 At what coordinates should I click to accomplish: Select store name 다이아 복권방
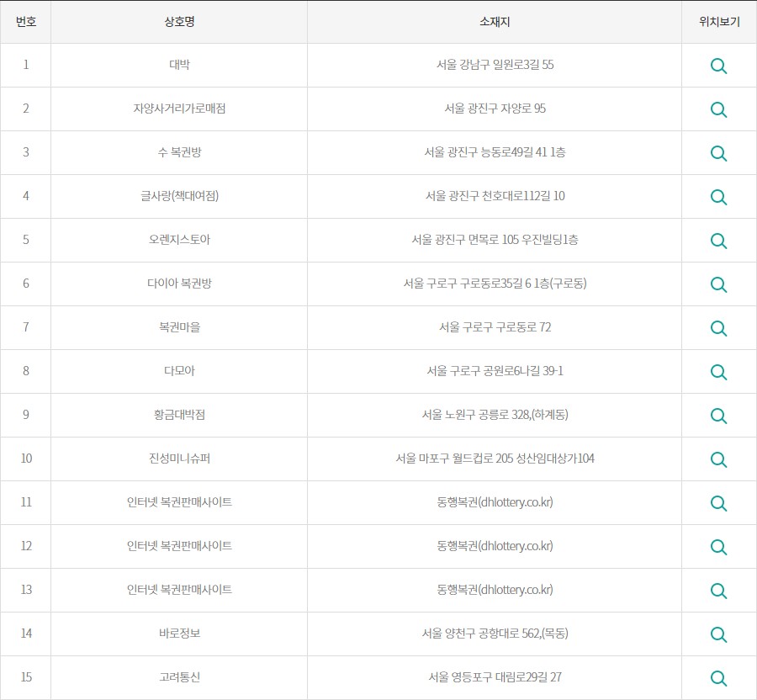pos(179,284)
